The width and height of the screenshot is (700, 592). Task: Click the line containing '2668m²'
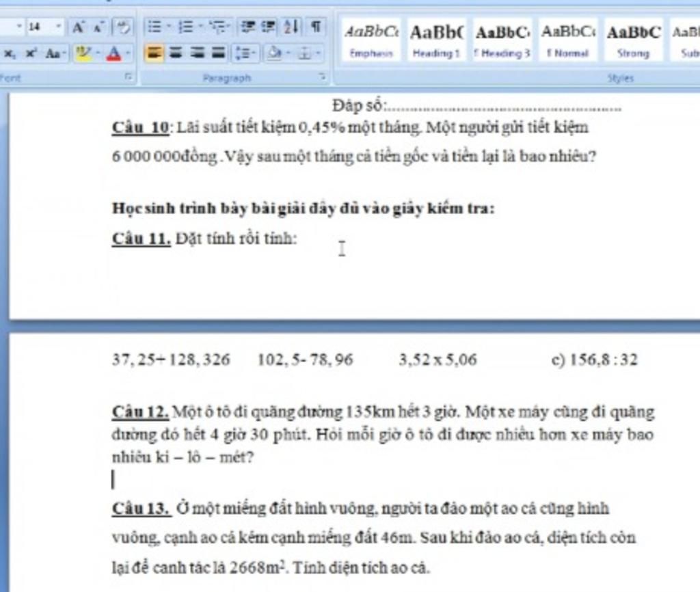271,567
